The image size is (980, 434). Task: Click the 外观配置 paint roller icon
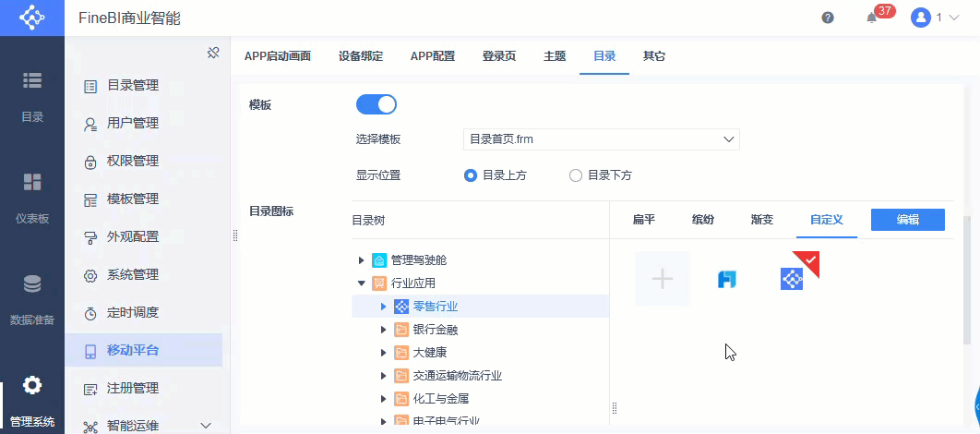90,238
